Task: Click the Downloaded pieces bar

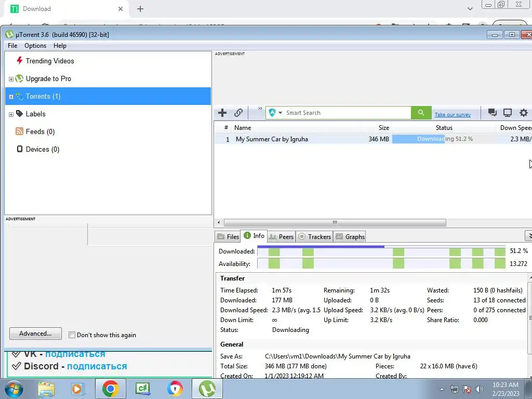Action: pyautogui.click(x=381, y=251)
